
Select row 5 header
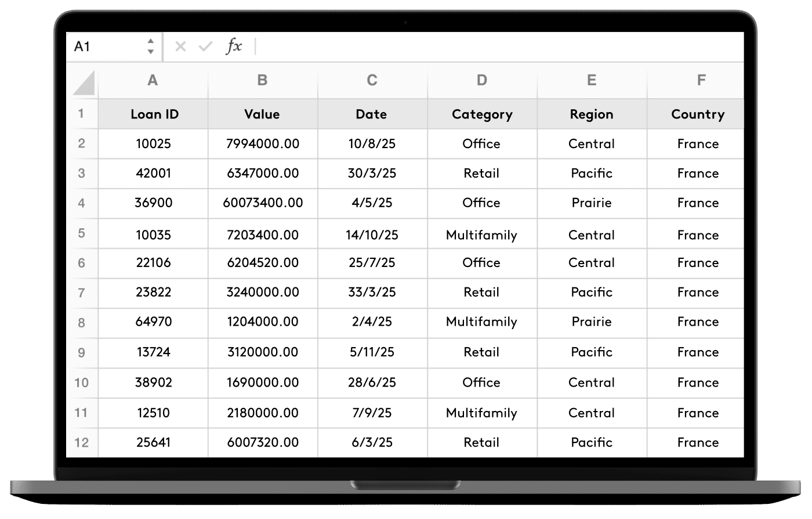click(81, 233)
